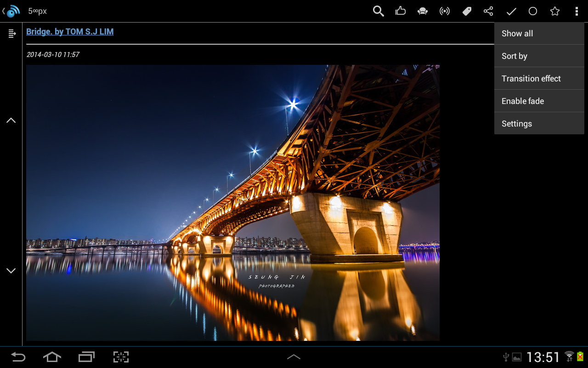Select Show all in the menu
This screenshot has height=368, width=588.
517,33
